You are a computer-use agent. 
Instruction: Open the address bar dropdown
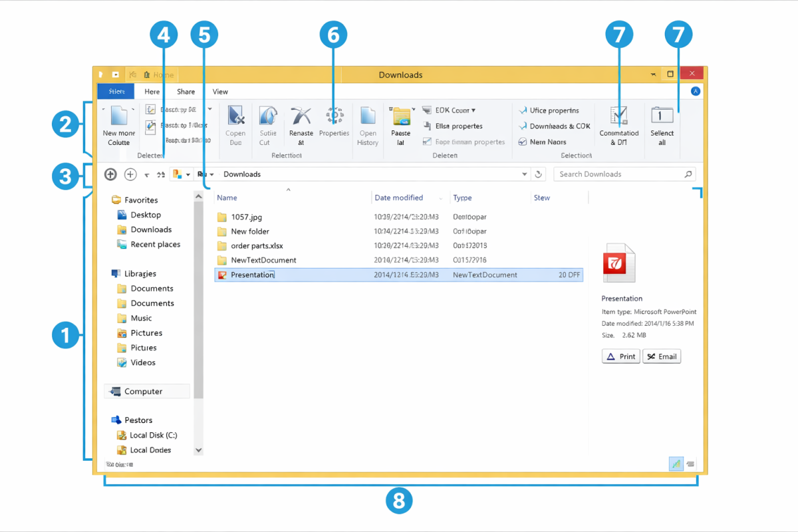(x=525, y=174)
